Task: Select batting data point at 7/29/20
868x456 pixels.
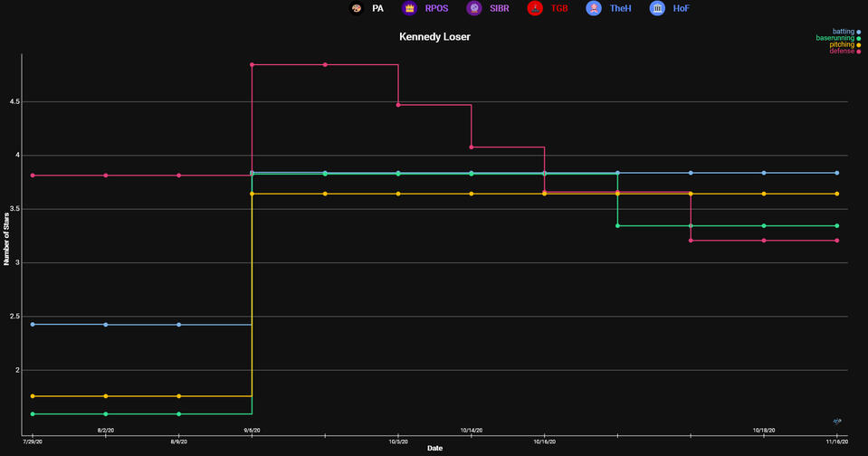Action: click(x=33, y=324)
